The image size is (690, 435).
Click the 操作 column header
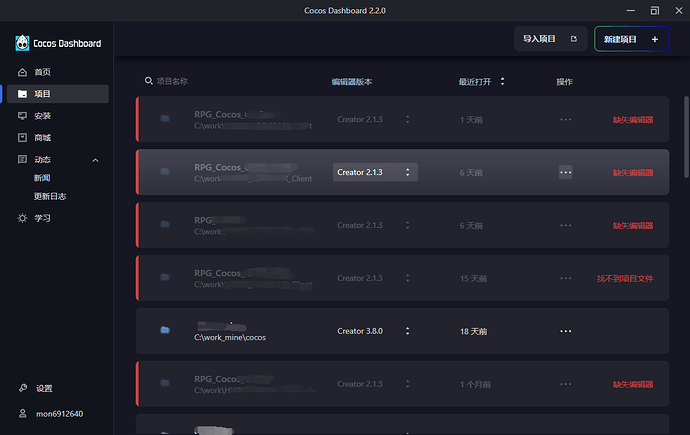click(564, 82)
